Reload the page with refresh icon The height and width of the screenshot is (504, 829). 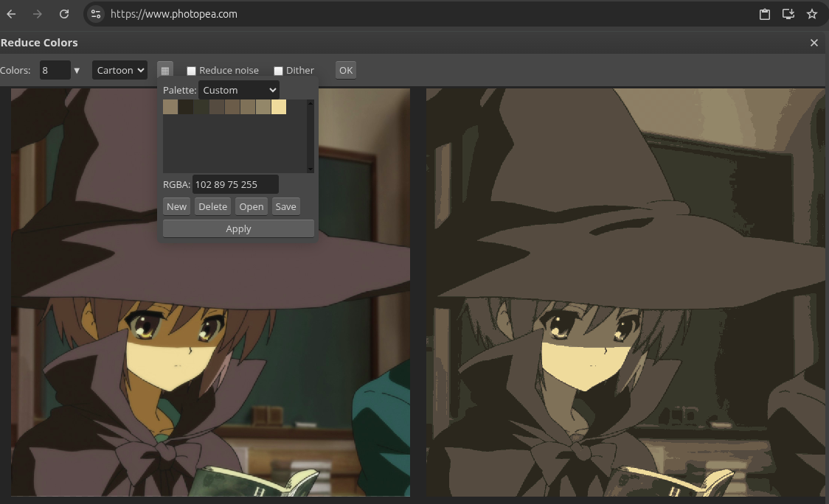click(64, 14)
